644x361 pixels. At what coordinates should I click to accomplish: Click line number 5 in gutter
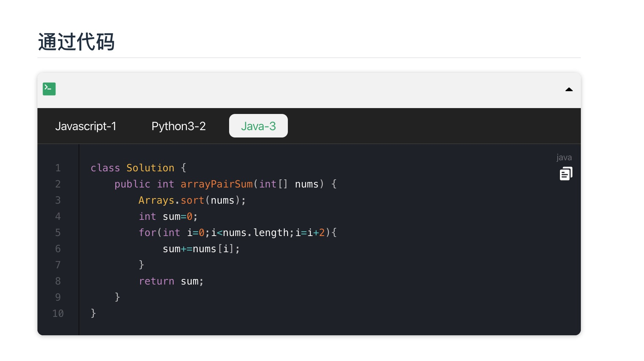click(58, 233)
